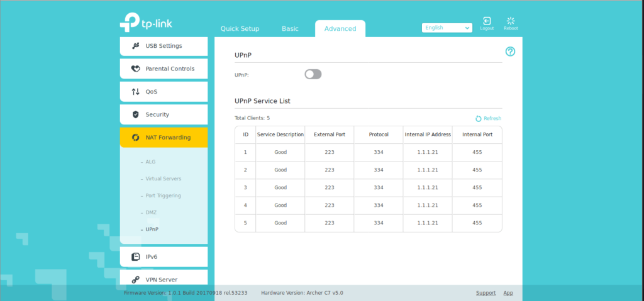Select Port Triggering in the submenu

163,195
